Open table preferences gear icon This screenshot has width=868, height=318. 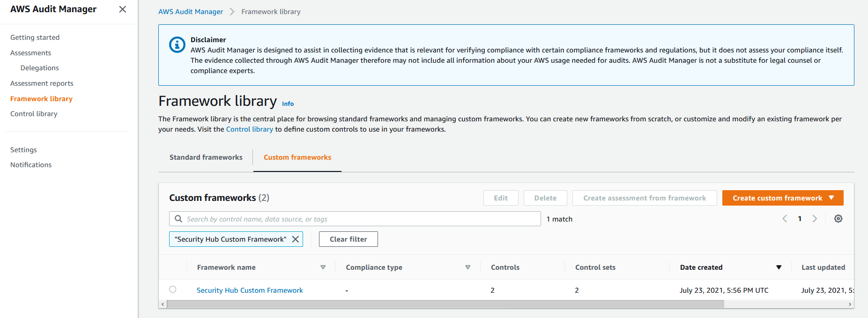[838, 219]
